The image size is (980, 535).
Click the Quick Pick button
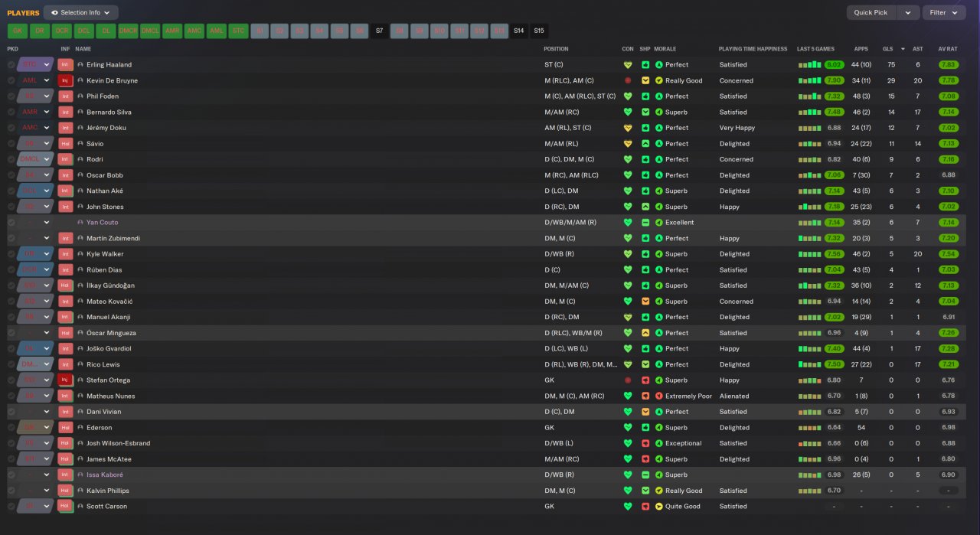click(871, 12)
